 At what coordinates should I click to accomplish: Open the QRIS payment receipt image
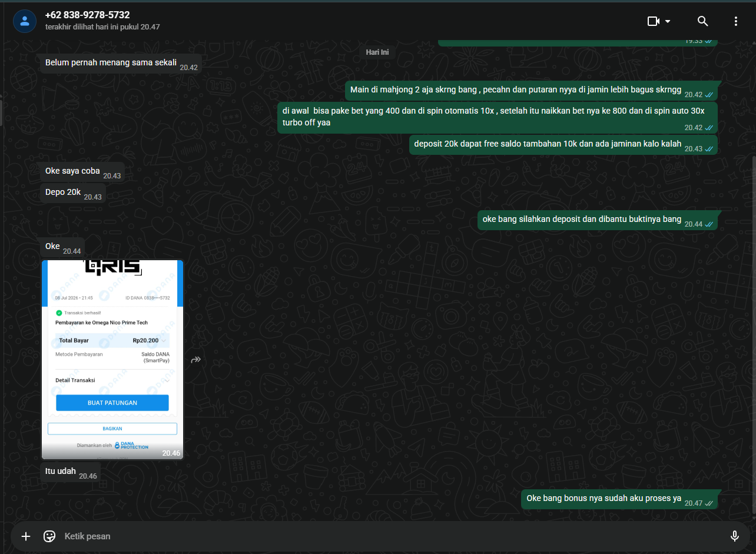112,359
